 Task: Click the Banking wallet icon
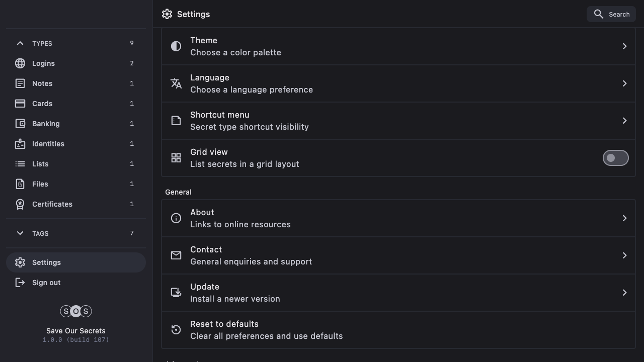click(x=20, y=124)
